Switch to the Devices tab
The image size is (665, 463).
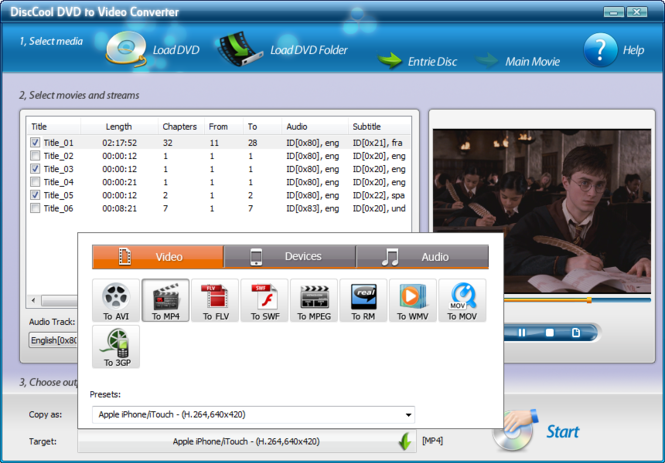[x=290, y=257]
